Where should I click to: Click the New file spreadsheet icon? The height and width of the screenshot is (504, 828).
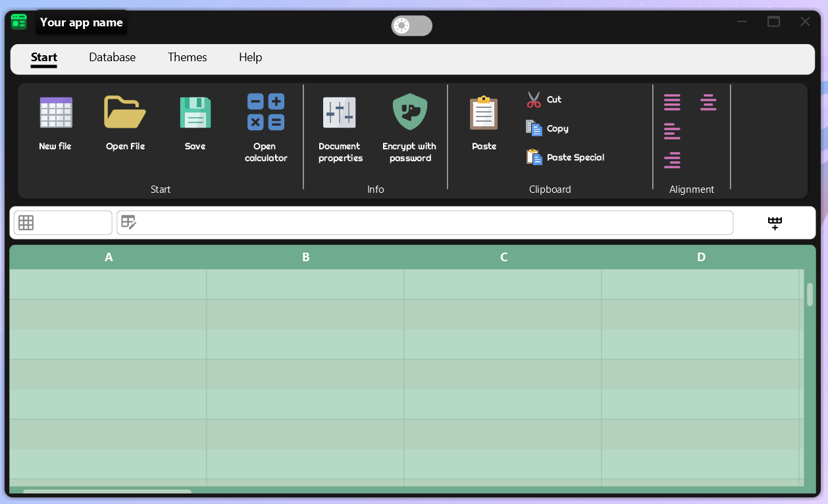[56, 113]
